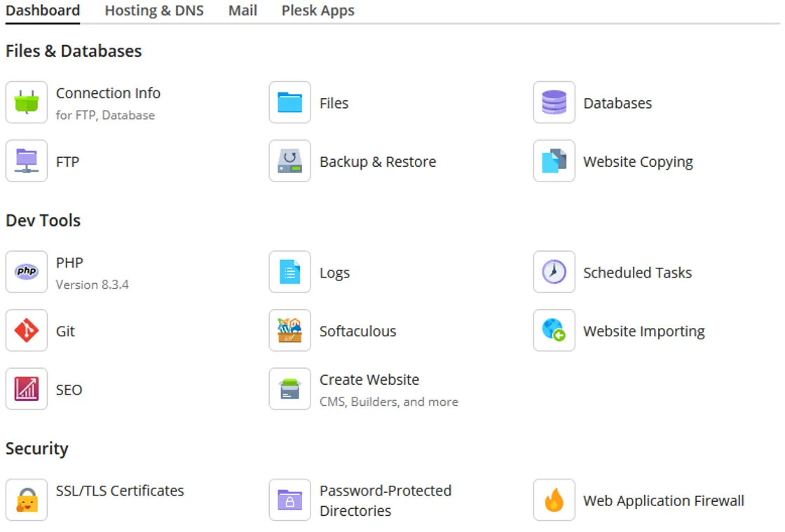785x532 pixels.
Task: Click the red Git icon
Action: tap(27, 330)
